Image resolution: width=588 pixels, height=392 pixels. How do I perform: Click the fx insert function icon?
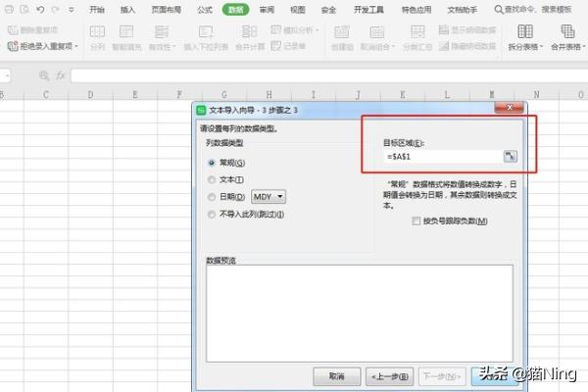coord(60,75)
